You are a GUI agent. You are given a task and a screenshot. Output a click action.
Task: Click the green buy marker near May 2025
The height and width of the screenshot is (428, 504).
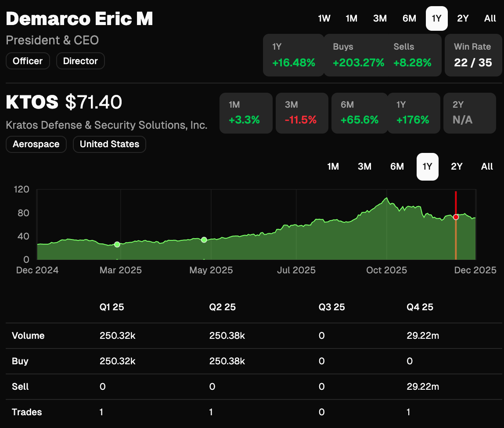pyautogui.click(x=204, y=240)
